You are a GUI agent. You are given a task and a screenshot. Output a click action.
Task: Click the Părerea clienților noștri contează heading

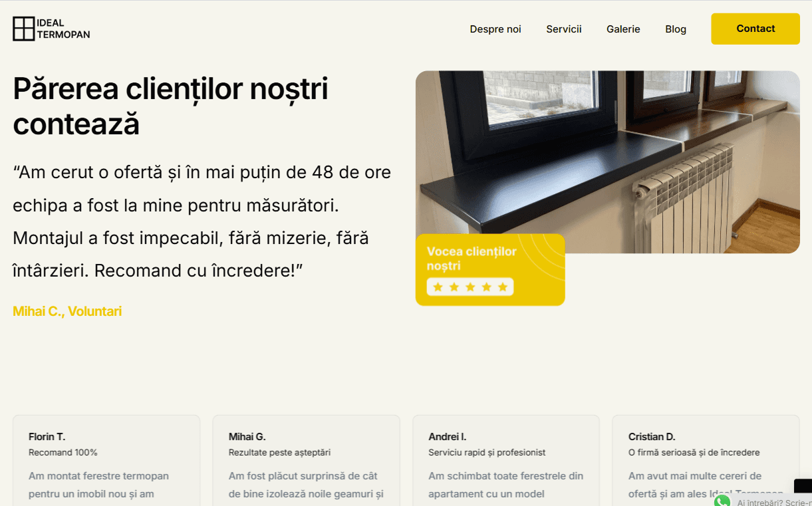[170, 106]
